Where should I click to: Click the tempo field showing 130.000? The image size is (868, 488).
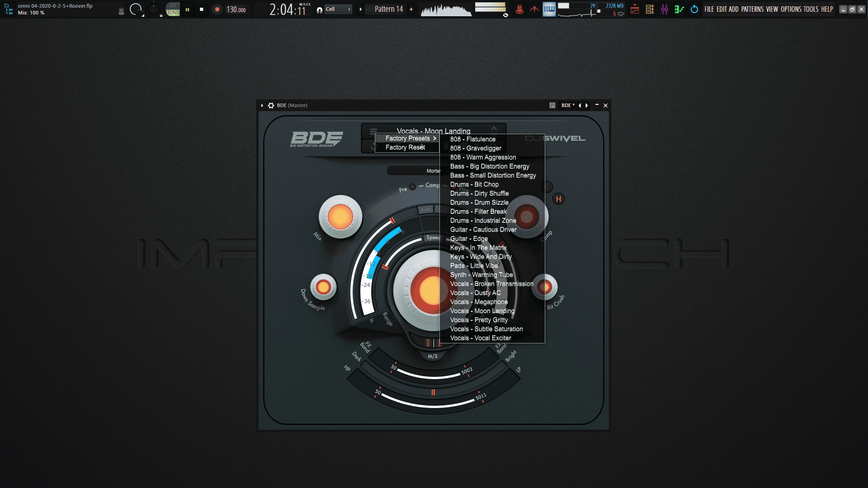(236, 9)
